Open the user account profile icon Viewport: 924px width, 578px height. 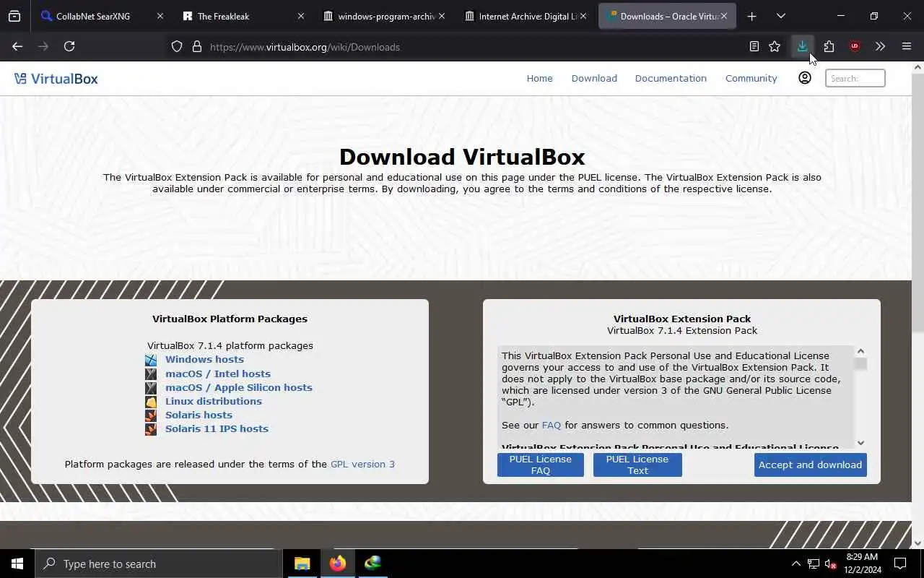click(804, 77)
